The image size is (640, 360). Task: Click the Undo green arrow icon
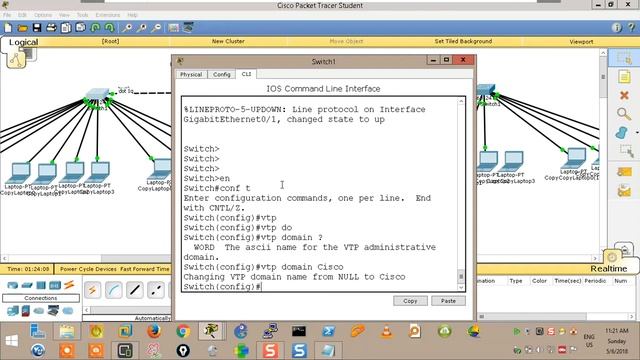pos(95,28)
